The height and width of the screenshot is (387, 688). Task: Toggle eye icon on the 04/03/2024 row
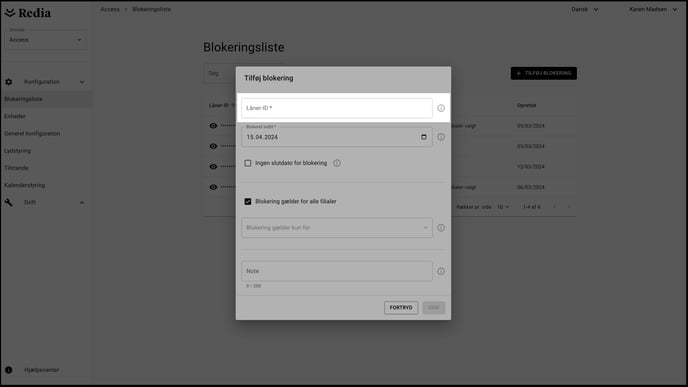click(213, 187)
